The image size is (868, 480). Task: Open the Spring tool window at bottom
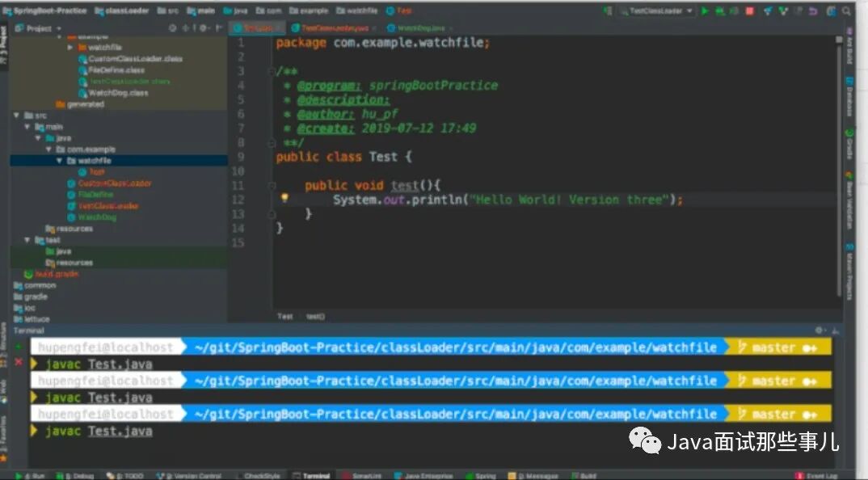pos(481,476)
